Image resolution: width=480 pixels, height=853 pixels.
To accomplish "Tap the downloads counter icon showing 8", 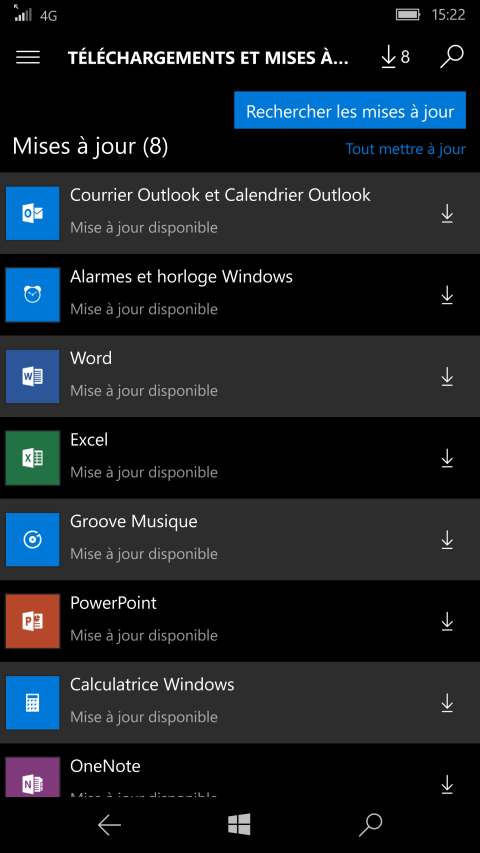I will point(396,57).
